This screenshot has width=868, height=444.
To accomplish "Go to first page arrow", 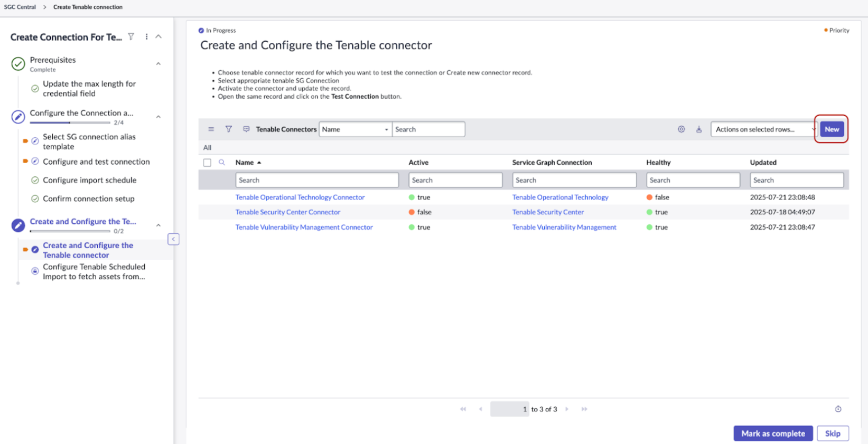I will click(x=463, y=409).
